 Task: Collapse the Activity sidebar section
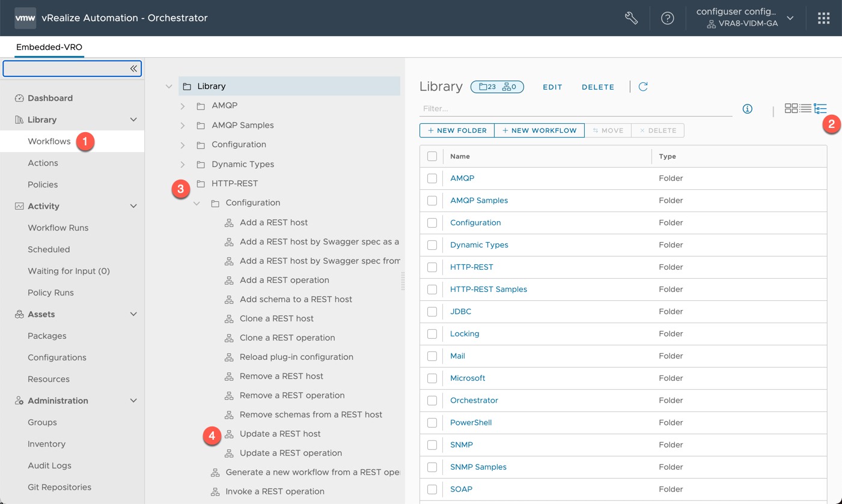(133, 206)
